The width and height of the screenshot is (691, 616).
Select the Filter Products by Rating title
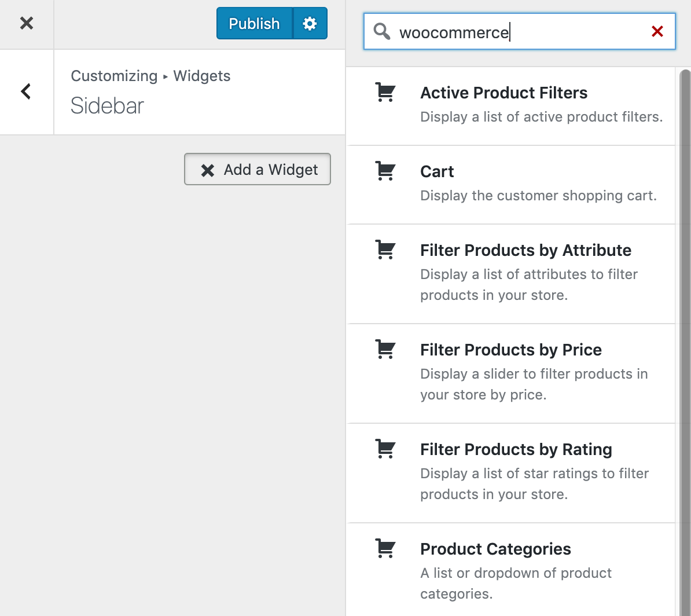tap(516, 450)
